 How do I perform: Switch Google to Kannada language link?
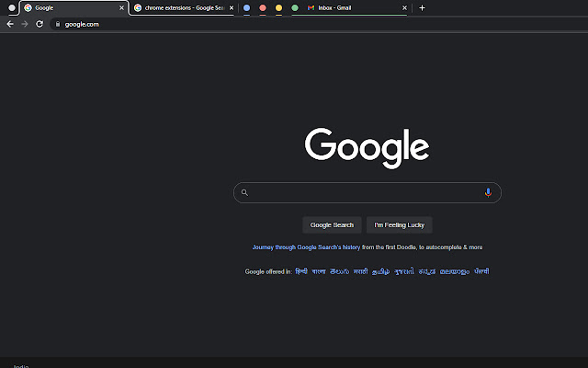click(x=427, y=271)
